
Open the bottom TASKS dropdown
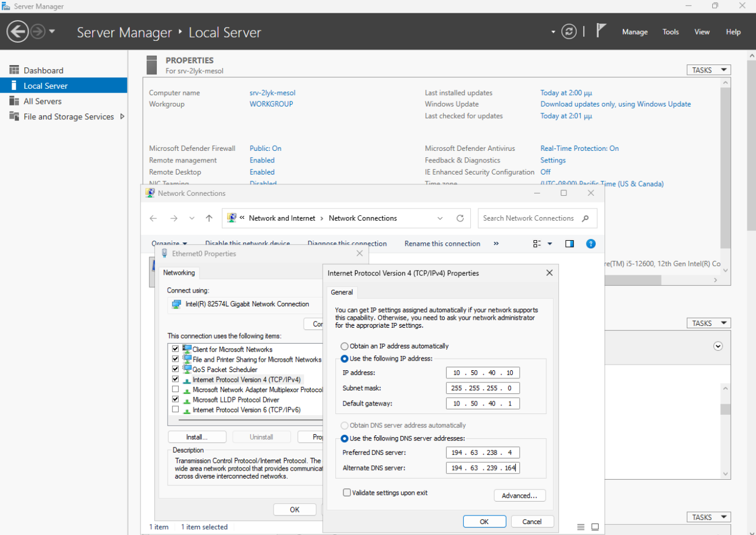point(709,517)
